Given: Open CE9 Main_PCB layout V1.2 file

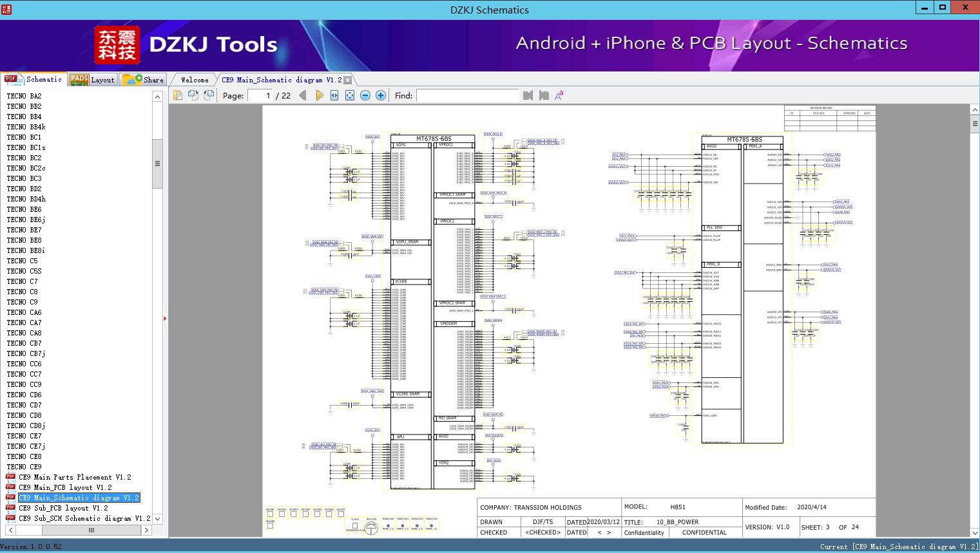Looking at the screenshot, I should click(x=65, y=487).
